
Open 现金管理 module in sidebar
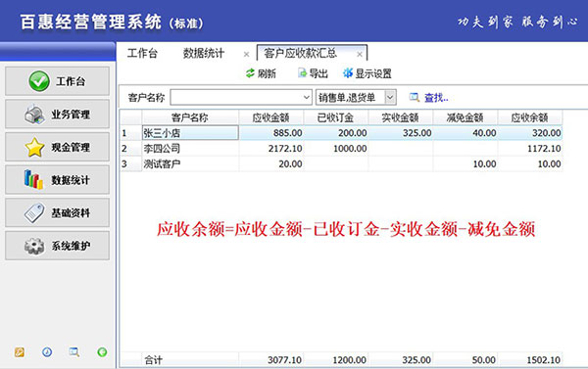click(58, 147)
